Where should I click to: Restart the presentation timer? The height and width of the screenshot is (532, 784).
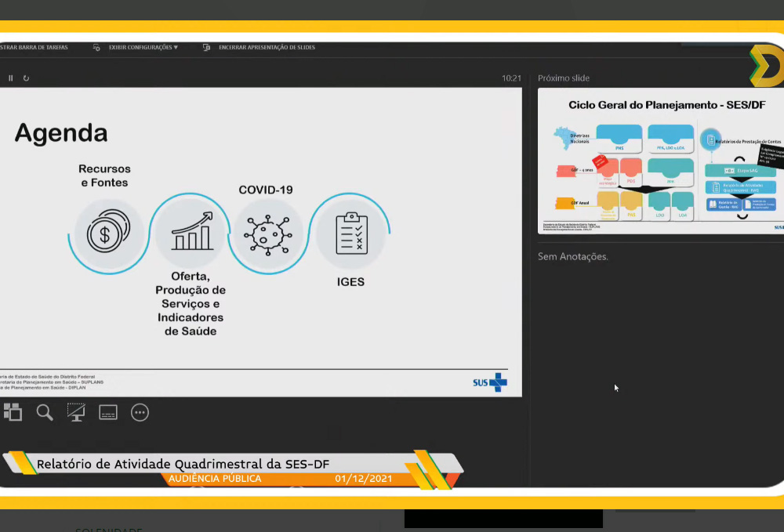[26, 78]
